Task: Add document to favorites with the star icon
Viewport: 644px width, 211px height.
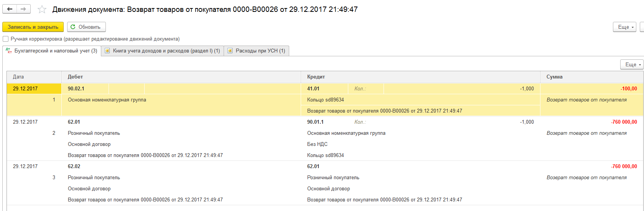Action: (x=42, y=10)
